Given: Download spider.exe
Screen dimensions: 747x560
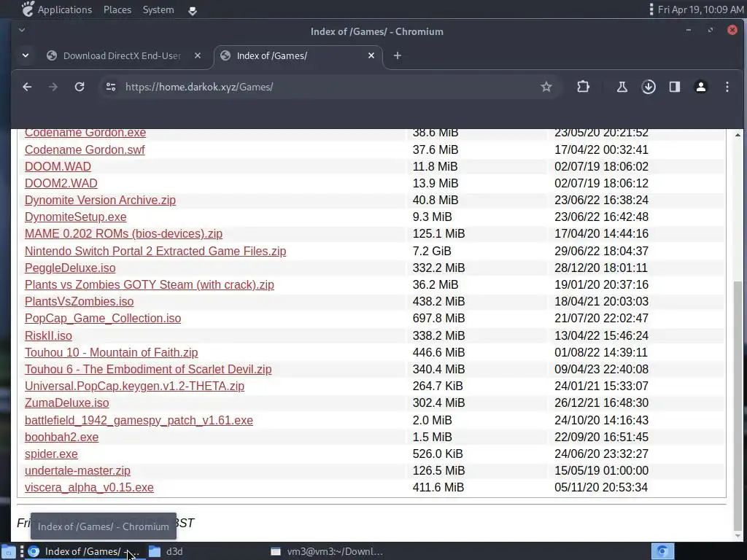Looking at the screenshot, I should point(51,454).
